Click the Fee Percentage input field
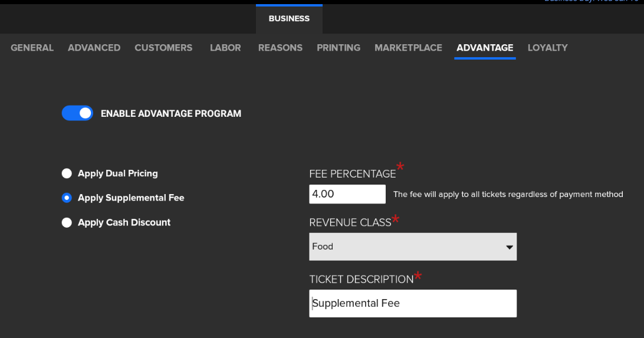The height and width of the screenshot is (338, 644). [x=347, y=194]
